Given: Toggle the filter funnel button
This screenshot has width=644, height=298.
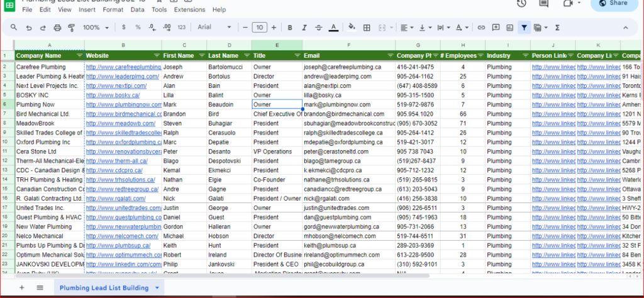Looking at the screenshot, I should coord(524,28).
